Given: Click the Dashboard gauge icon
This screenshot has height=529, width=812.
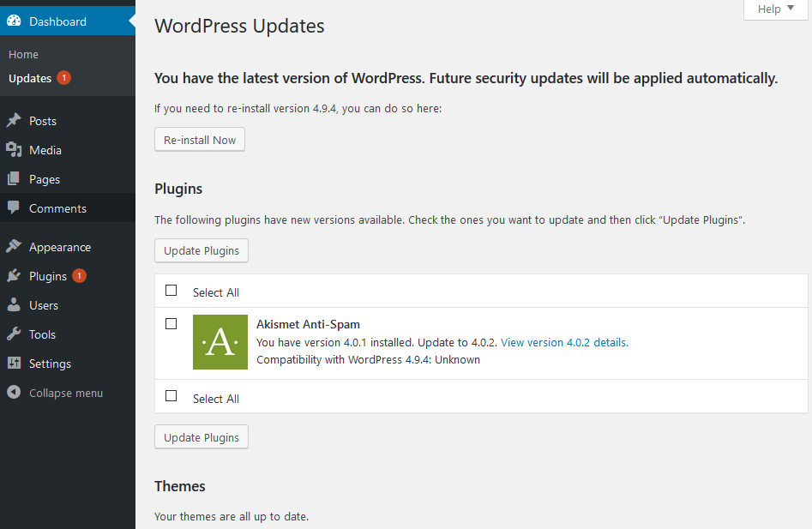Looking at the screenshot, I should point(14,21).
